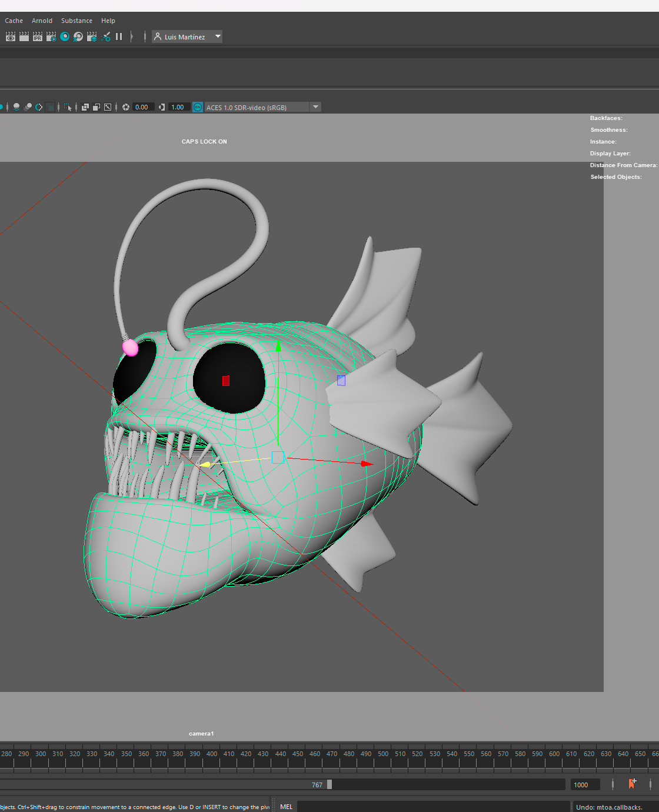Open the Arnold menu

point(42,21)
